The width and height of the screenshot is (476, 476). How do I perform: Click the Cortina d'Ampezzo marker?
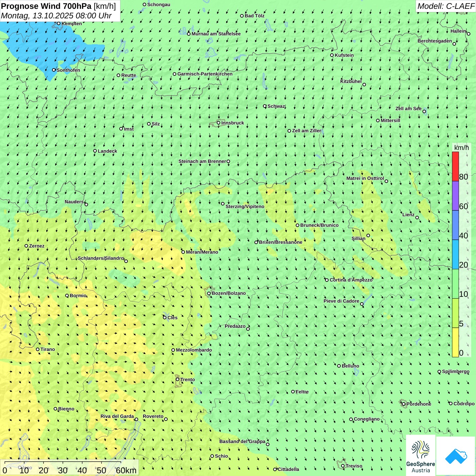(327, 280)
